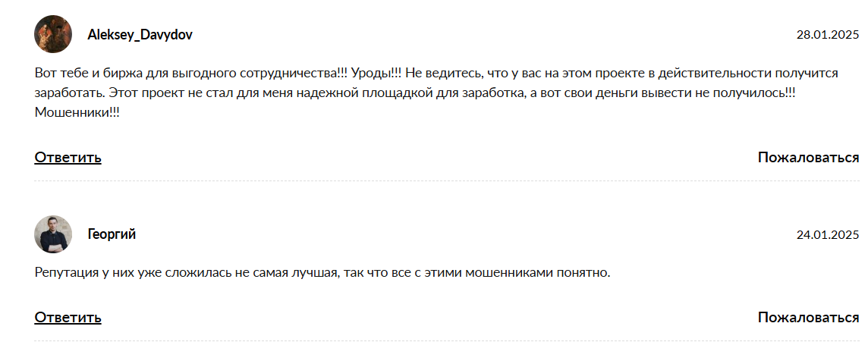The height and width of the screenshot is (342, 868).
Task: Open the Георгий username
Action: point(112,234)
